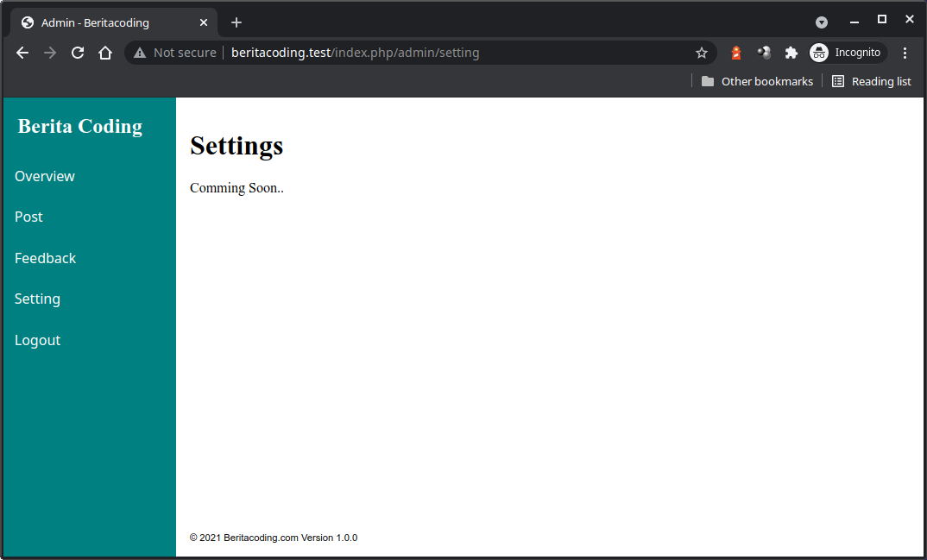Click the orange extension icon in toolbar

pos(736,53)
